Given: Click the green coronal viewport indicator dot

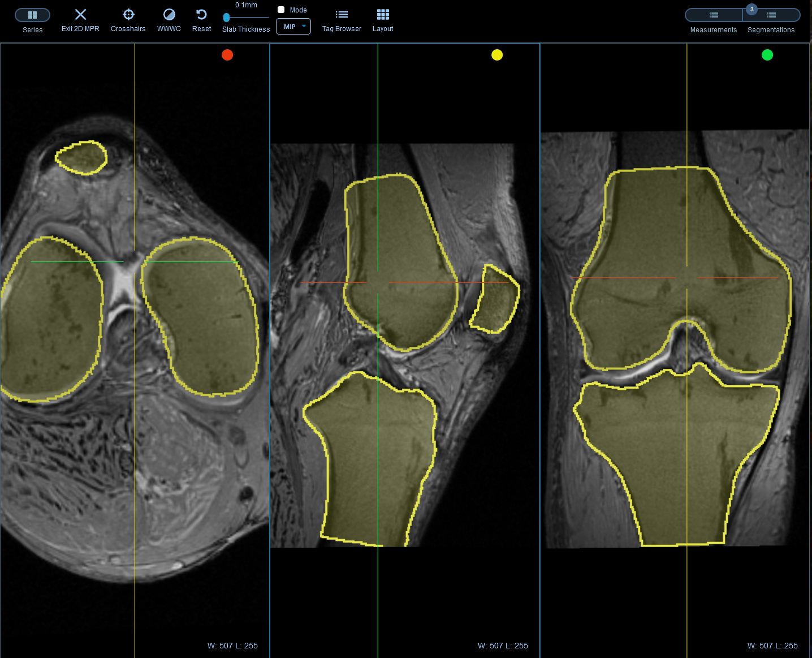Looking at the screenshot, I should click(767, 55).
